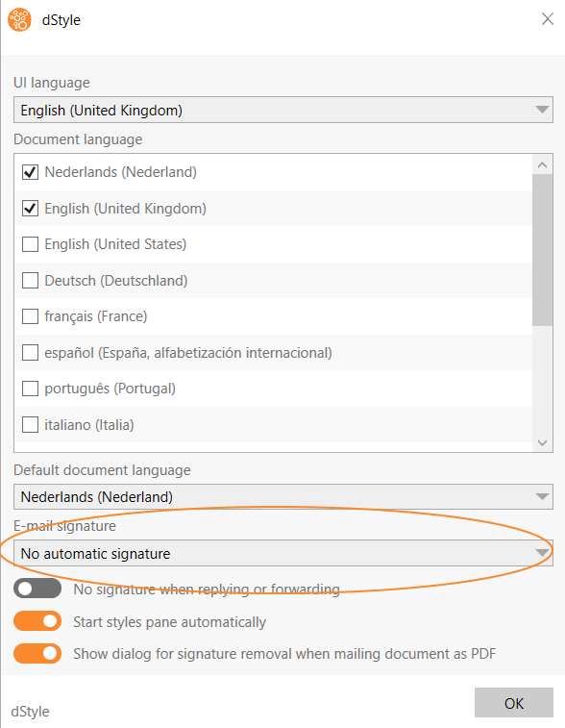Select the 'Nederlands (Nederland)' list row text

(121, 172)
